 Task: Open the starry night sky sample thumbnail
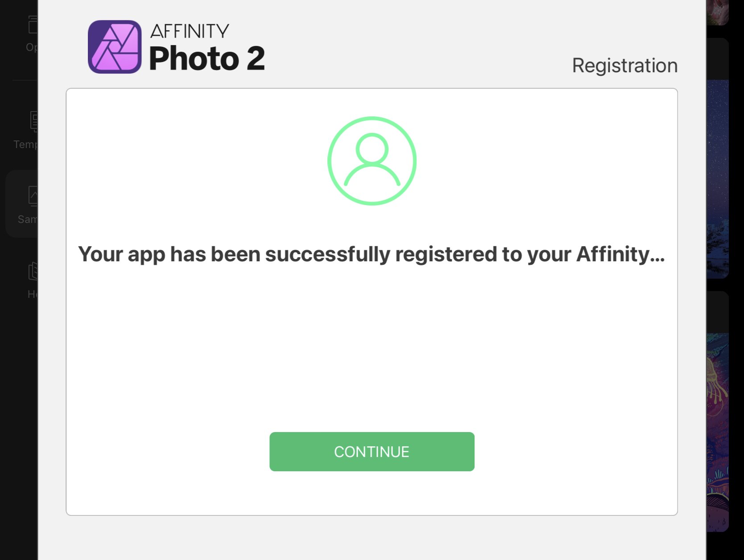click(x=718, y=178)
